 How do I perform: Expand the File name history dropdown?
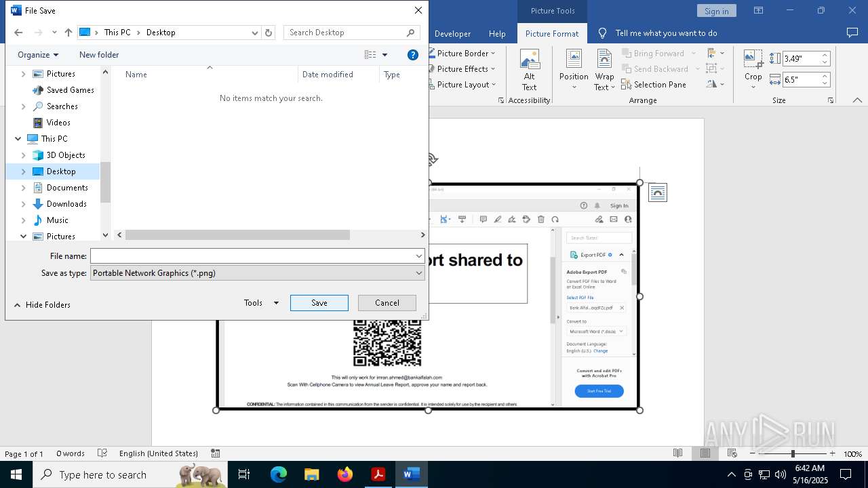[x=419, y=256]
